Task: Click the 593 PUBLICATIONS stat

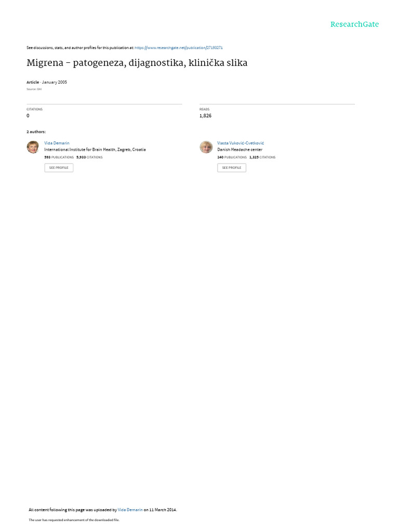Action: tap(59, 157)
